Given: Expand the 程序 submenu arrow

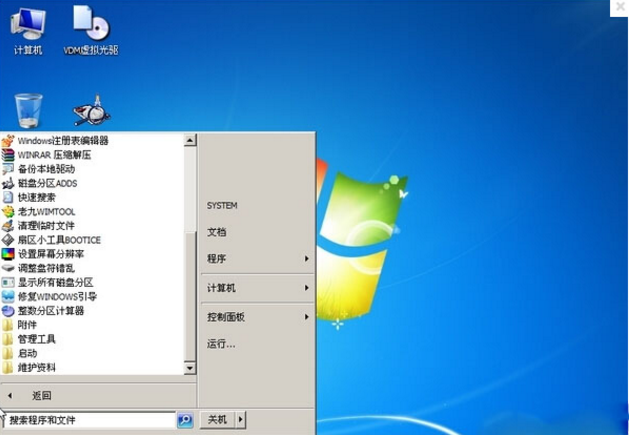Looking at the screenshot, I should 307,259.
